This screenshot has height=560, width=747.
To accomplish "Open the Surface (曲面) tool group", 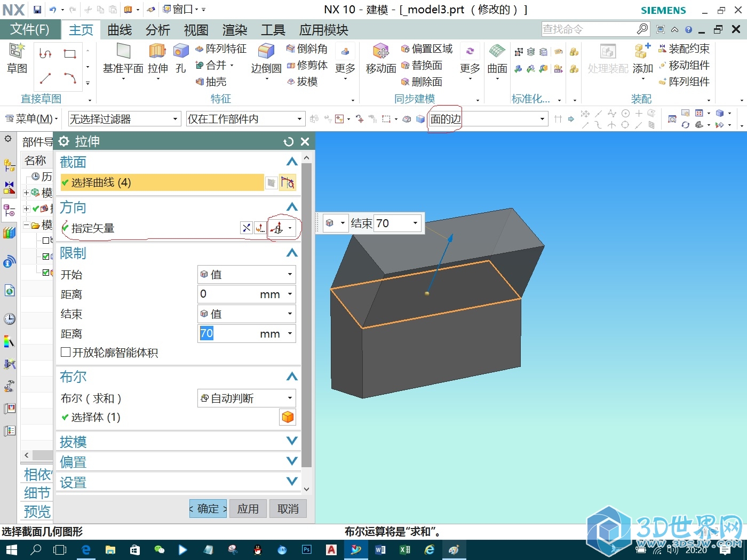I will coord(497,59).
